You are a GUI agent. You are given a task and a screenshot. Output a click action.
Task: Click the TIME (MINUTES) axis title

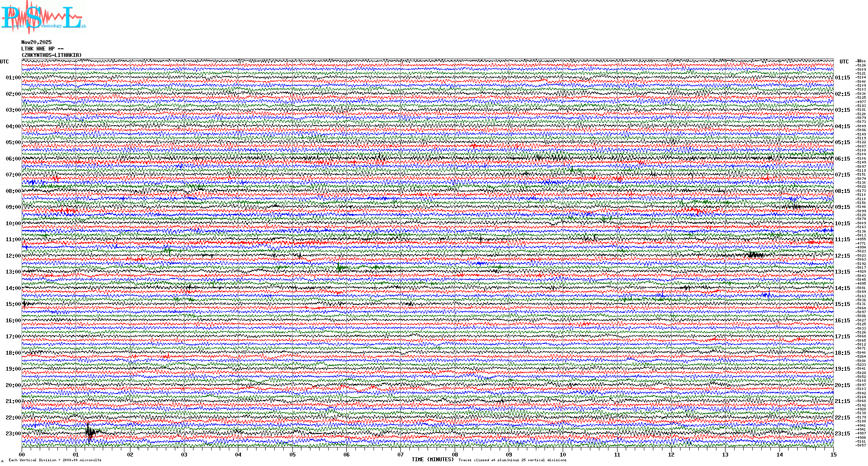433,460
